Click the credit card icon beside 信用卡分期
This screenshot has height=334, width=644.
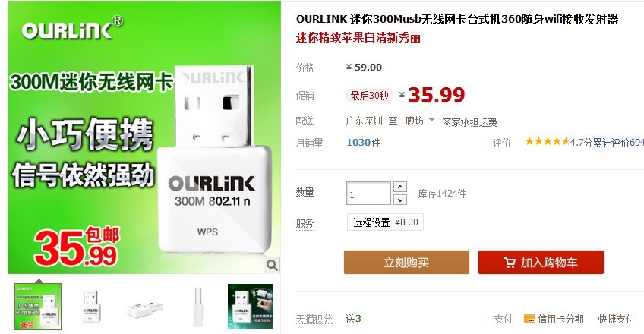tap(529, 318)
